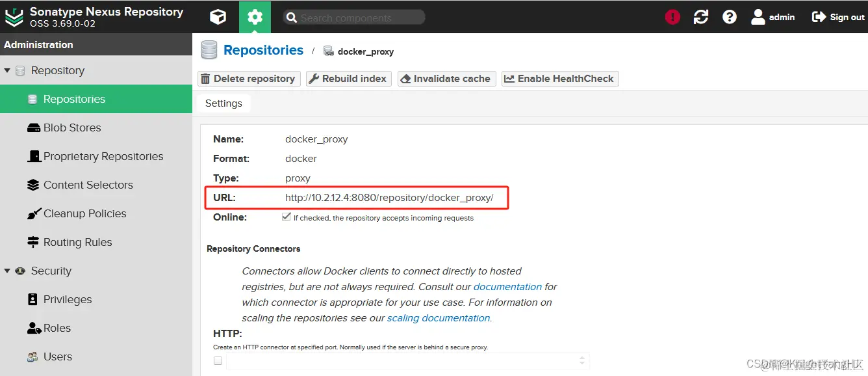Focus the Search components field

click(x=354, y=18)
